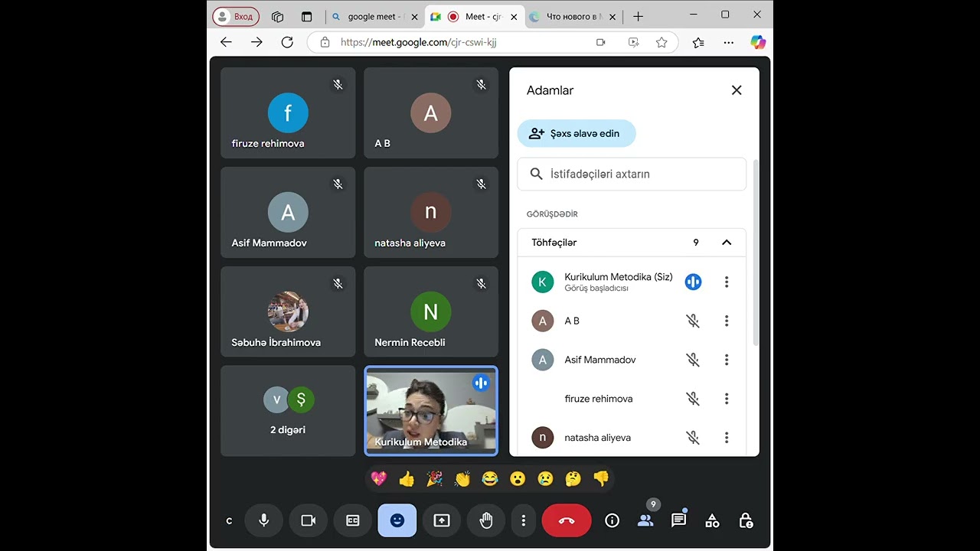The height and width of the screenshot is (551, 980).
Task: Click the Şəxs əlavə edin button
Action: [x=577, y=133]
